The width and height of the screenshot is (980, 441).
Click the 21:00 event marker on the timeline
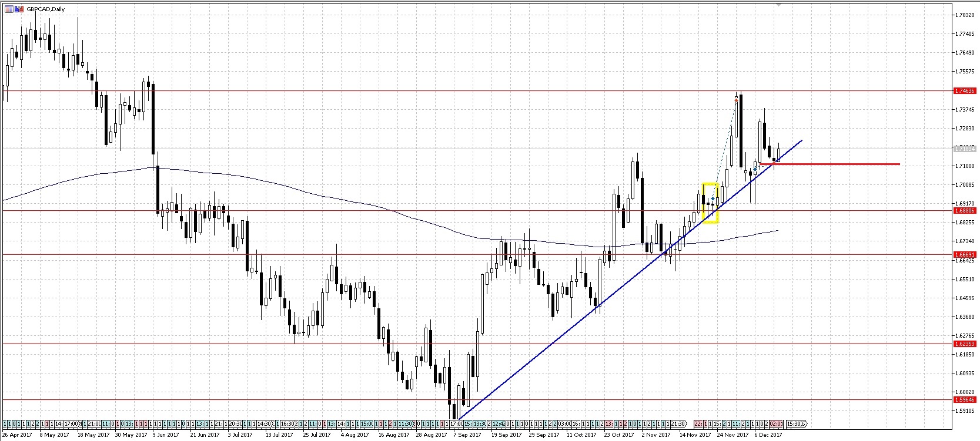pos(94,423)
